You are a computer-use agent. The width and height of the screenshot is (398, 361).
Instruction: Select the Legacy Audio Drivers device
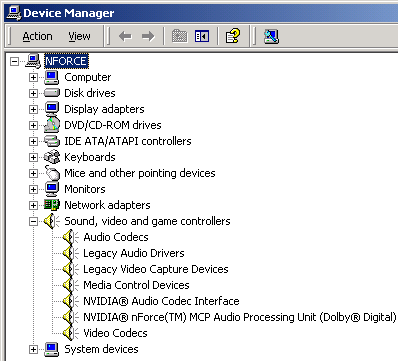click(x=134, y=253)
